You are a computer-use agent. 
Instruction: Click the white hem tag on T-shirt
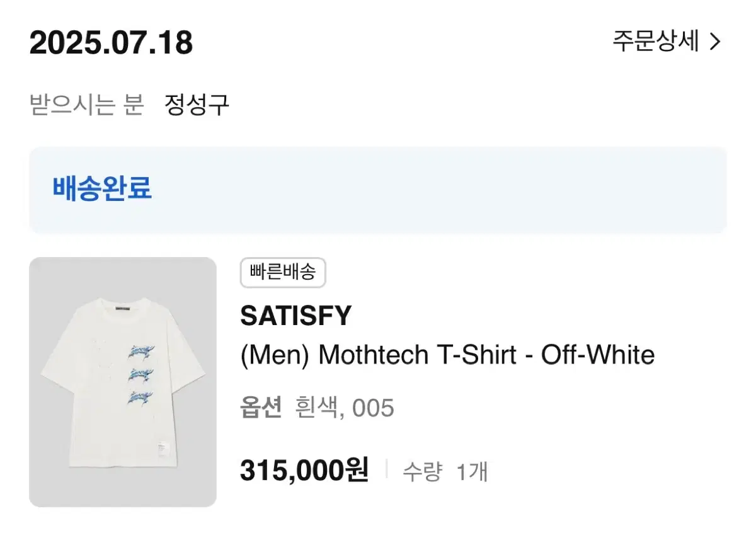(166, 449)
